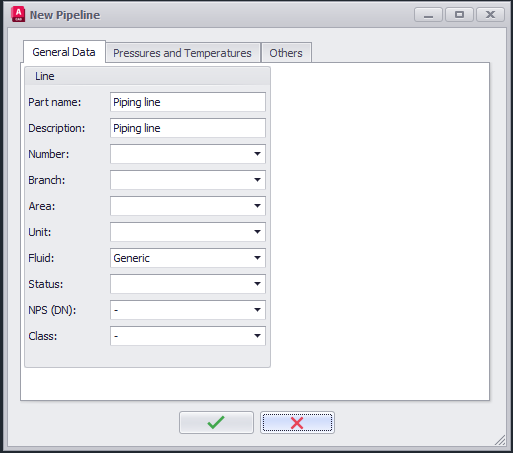Switch to Pressures and Temperatures tab

point(182,53)
